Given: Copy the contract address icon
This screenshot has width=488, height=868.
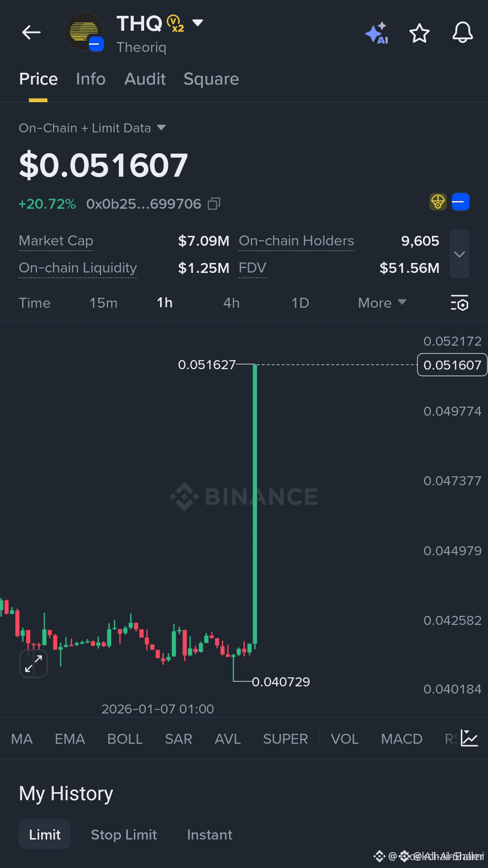Looking at the screenshot, I should (x=214, y=204).
